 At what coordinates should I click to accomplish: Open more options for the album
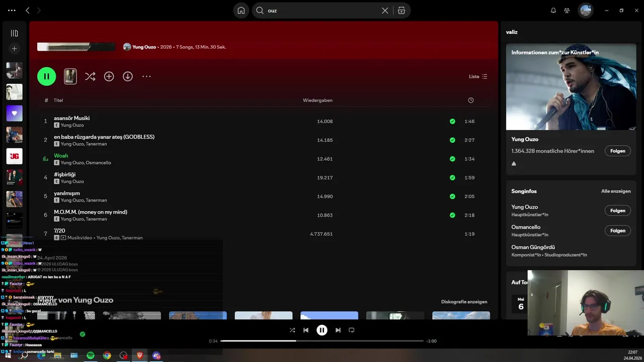pos(146,76)
